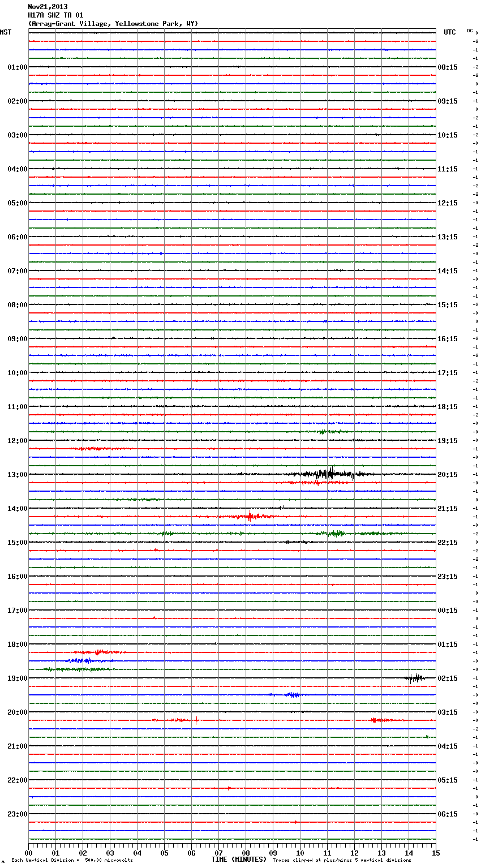This screenshot has height=868, width=481.
Task: Click the 13:15 UTC time label
Action: (x=448, y=237)
